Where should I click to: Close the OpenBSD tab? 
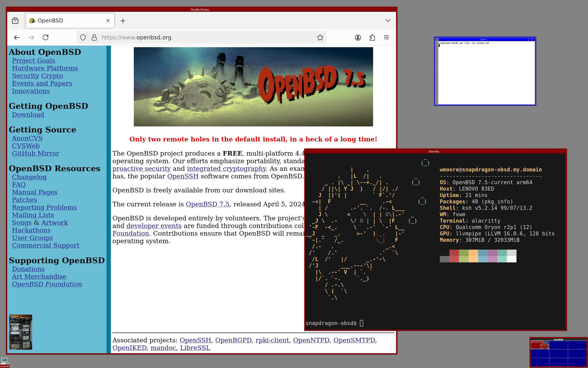pyautogui.click(x=108, y=21)
